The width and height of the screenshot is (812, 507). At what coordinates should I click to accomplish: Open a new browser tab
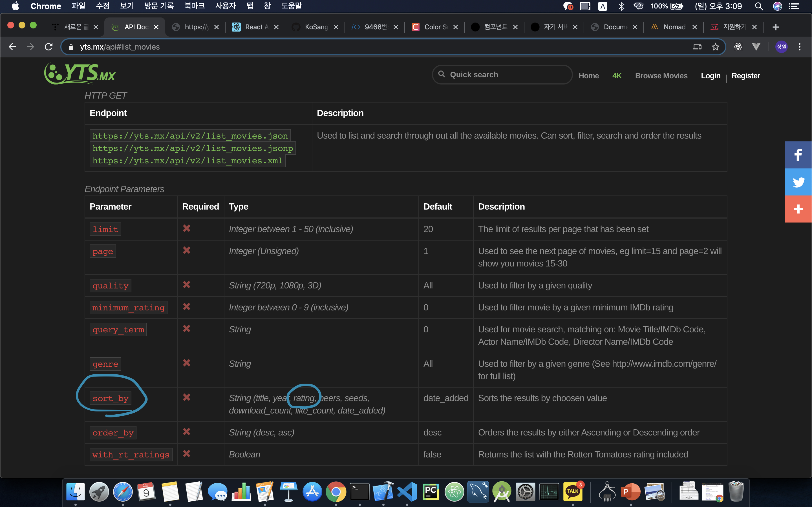[776, 27]
